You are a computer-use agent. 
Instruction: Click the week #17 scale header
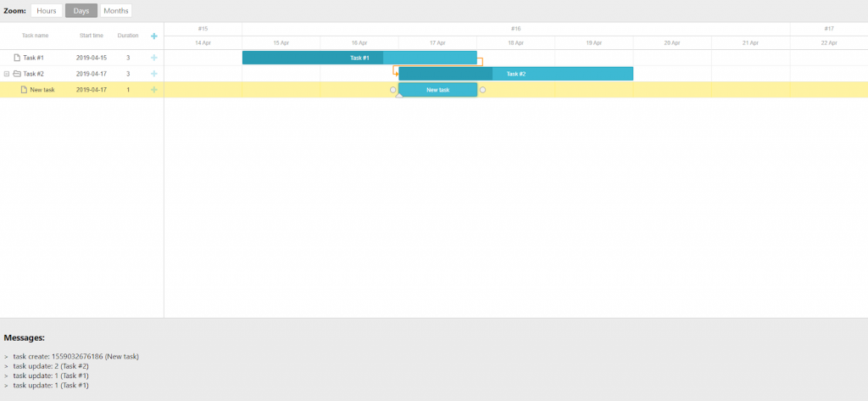point(829,29)
